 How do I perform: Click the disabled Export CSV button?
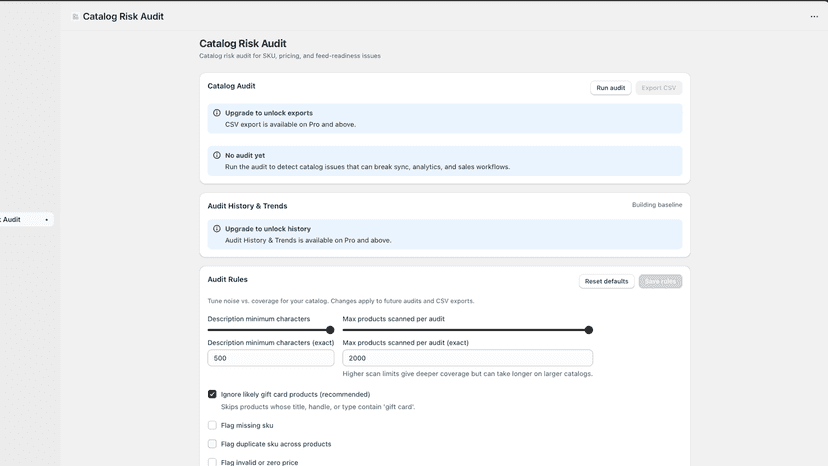click(658, 88)
